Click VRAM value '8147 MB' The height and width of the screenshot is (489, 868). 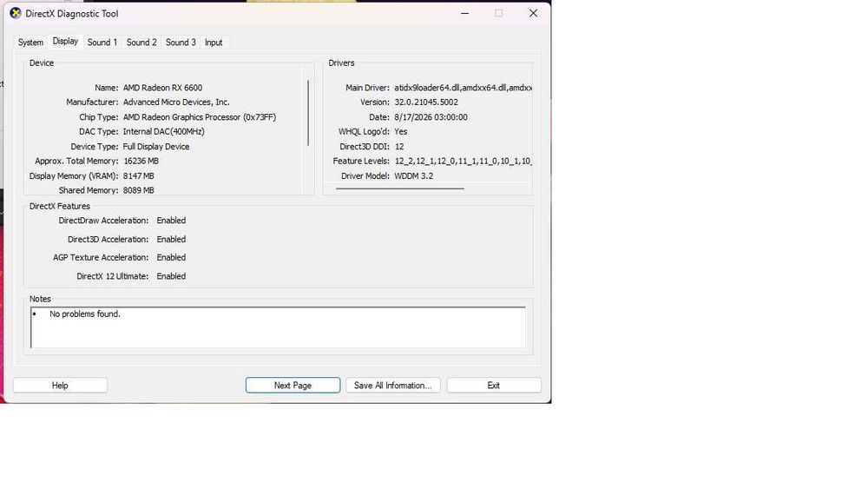point(138,176)
